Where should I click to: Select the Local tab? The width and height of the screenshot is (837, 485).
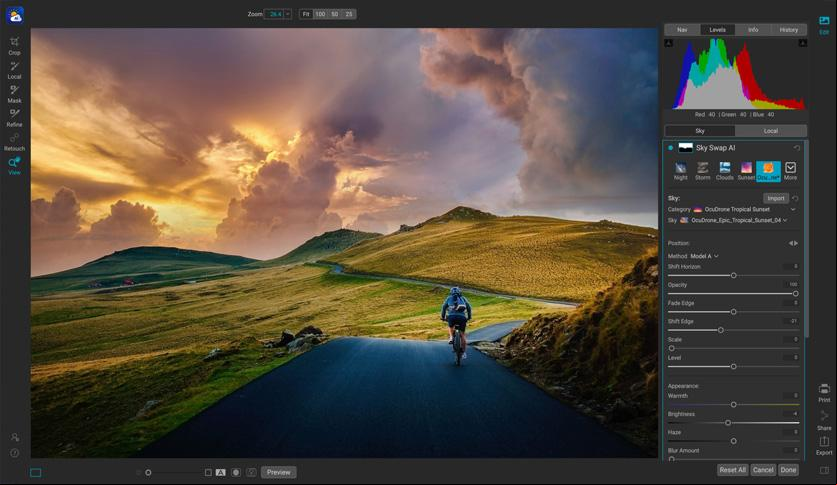[x=771, y=131]
